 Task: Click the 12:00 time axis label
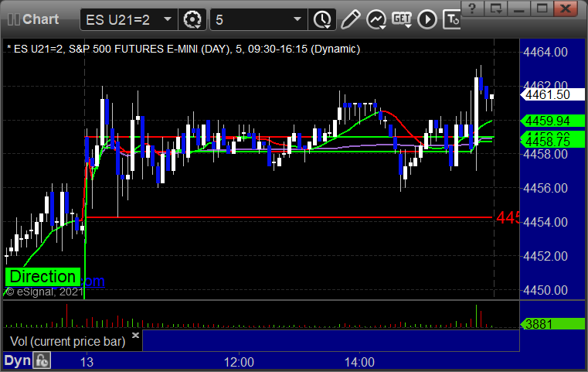pyautogui.click(x=239, y=362)
